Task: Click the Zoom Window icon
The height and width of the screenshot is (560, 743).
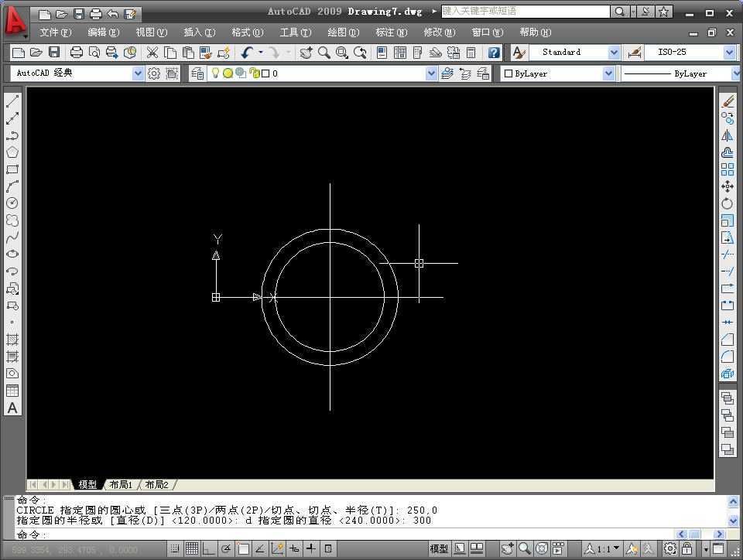Action: point(341,52)
